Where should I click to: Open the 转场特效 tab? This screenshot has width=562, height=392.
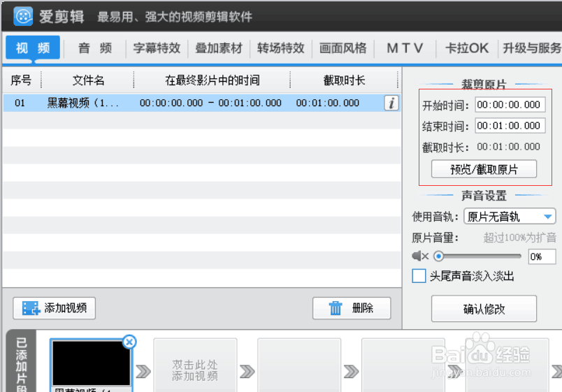pos(280,48)
